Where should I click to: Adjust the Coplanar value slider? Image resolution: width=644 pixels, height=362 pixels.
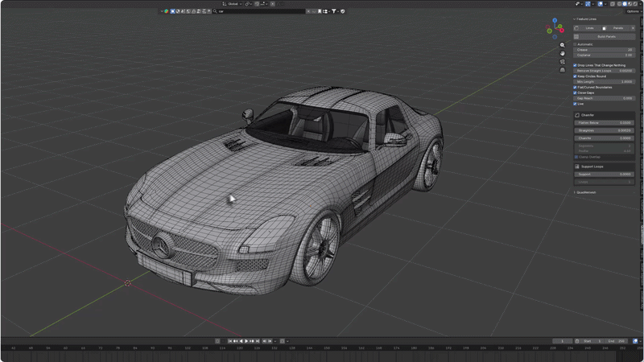click(605, 55)
